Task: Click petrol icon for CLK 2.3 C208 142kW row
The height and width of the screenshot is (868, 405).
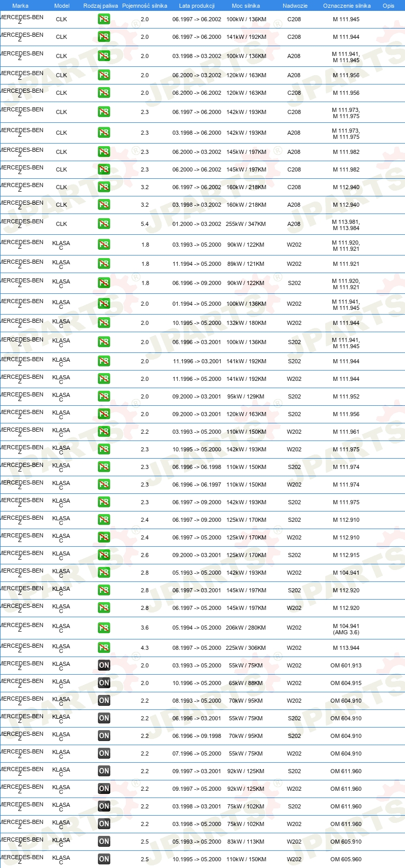Action: (x=104, y=112)
